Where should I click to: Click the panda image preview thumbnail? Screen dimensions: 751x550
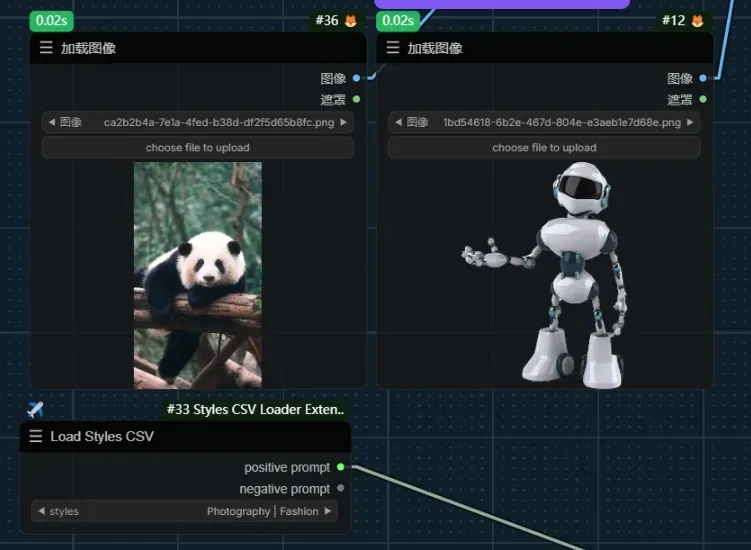pos(197,275)
